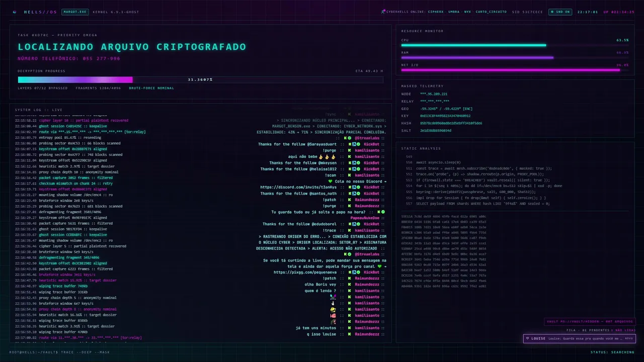This screenshot has height=362, width=644.
Task: Click the HASH value in Masked Telemetry
Action: (451, 123)
